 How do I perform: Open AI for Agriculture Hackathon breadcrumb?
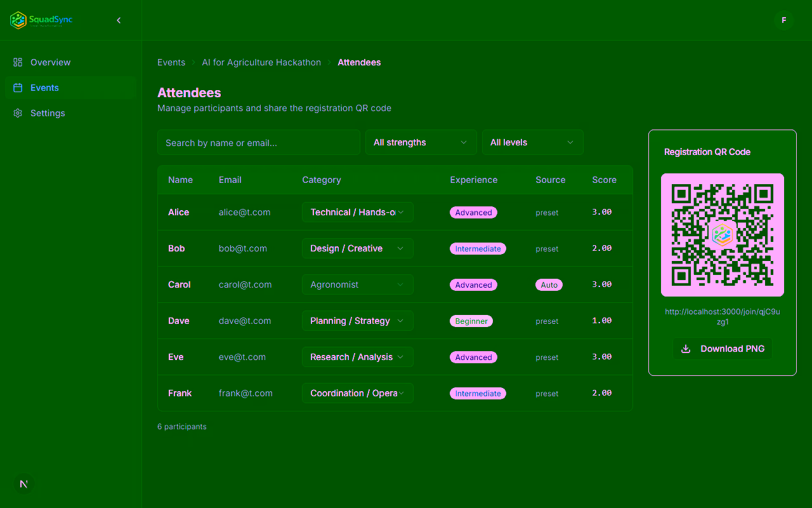click(261, 62)
